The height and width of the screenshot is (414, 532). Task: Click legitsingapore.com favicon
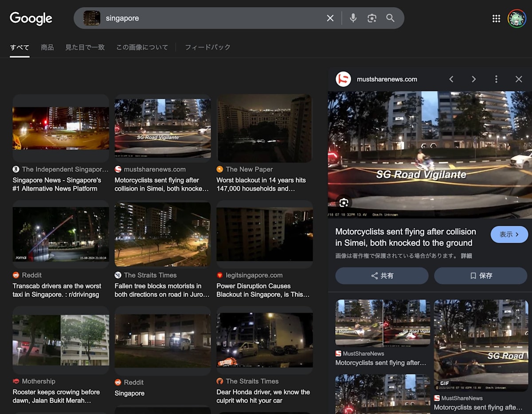click(220, 275)
